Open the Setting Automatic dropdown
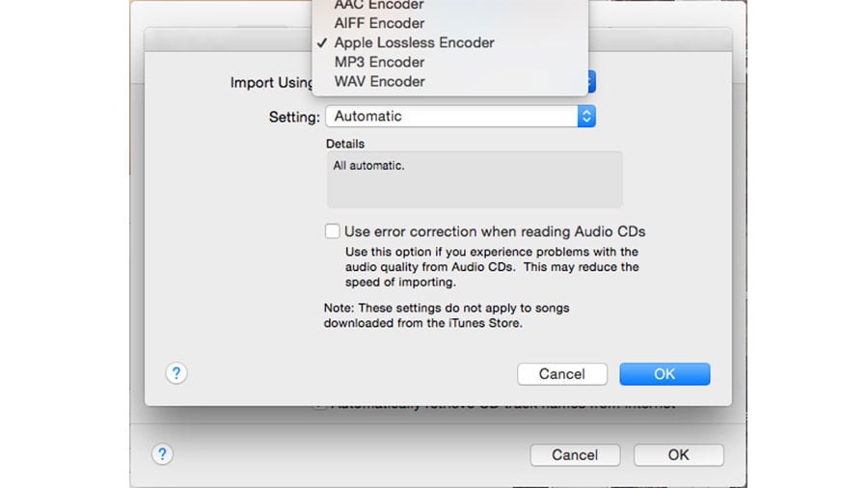Screen dimensions: 868x488 (x=461, y=116)
